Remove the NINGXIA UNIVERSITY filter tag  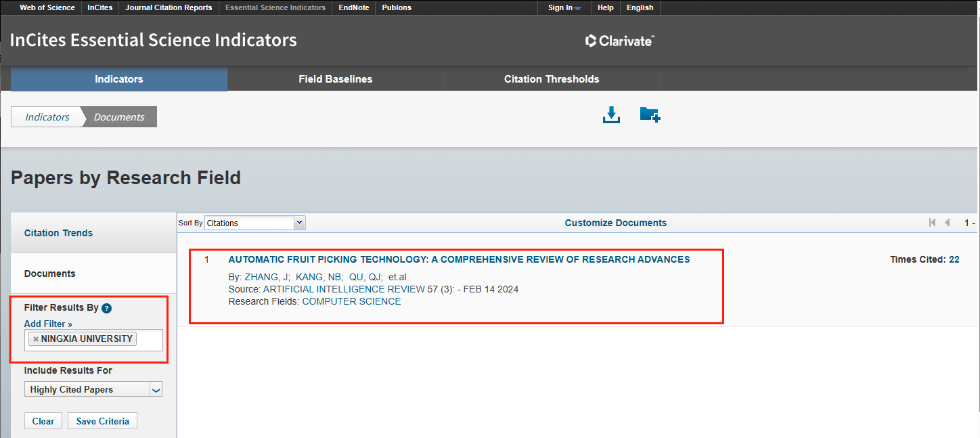[36, 339]
